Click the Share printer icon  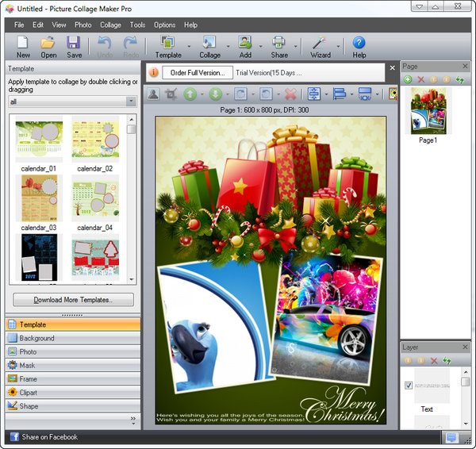point(278,42)
